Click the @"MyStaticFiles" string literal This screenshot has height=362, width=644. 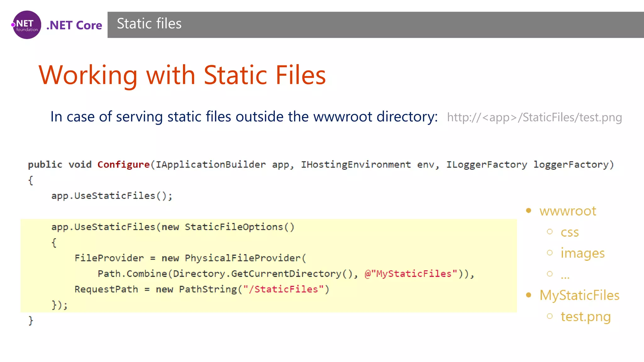coord(411,274)
